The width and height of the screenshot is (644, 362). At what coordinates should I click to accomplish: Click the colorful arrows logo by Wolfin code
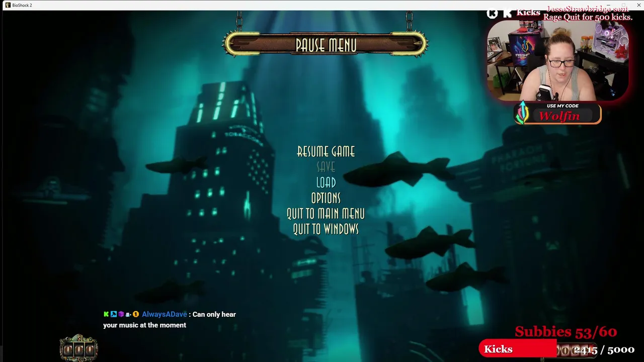pos(523,113)
